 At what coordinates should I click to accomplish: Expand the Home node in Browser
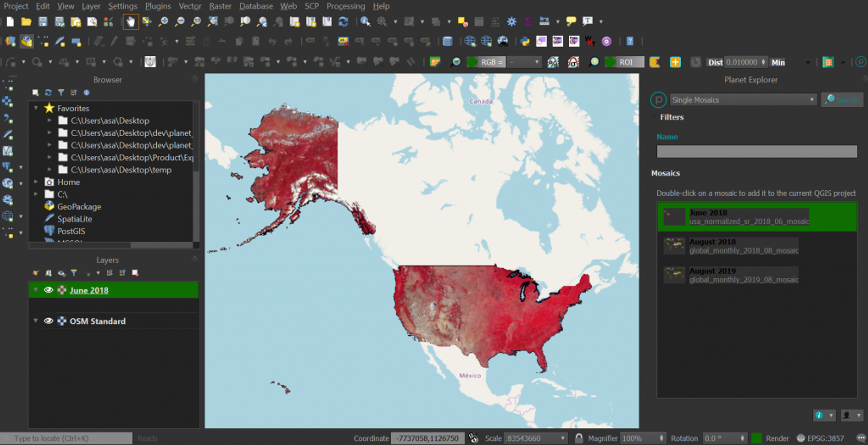[36, 182]
